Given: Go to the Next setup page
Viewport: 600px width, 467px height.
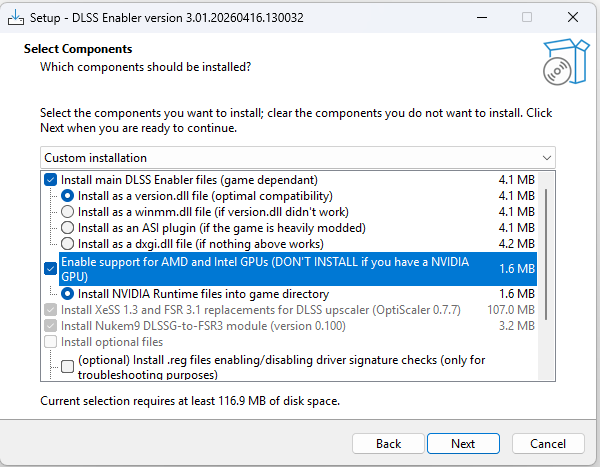Looking at the screenshot, I should (462, 443).
